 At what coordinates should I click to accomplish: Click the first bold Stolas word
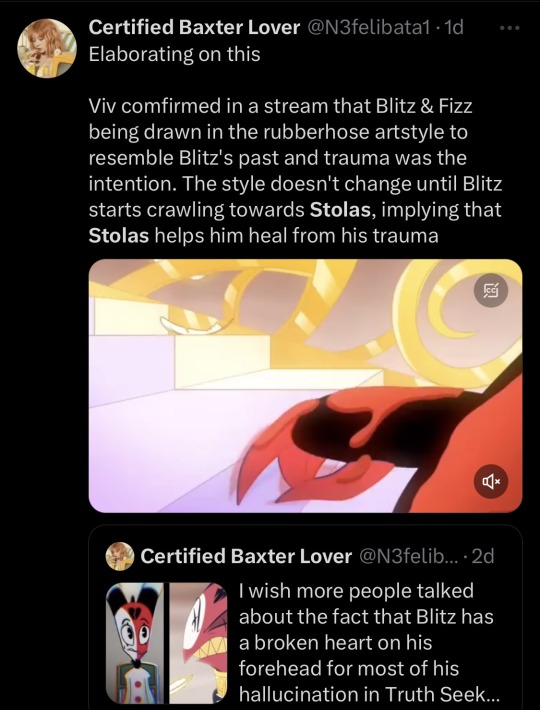point(341,210)
